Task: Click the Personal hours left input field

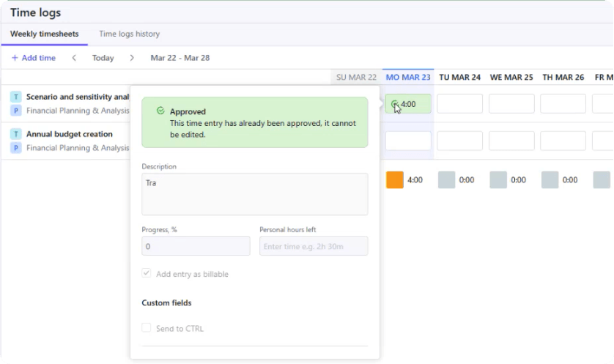Action: click(x=314, y=246)
